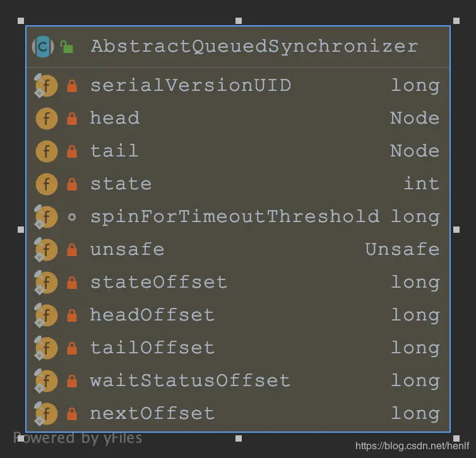Select the headOffset field name

152,315
